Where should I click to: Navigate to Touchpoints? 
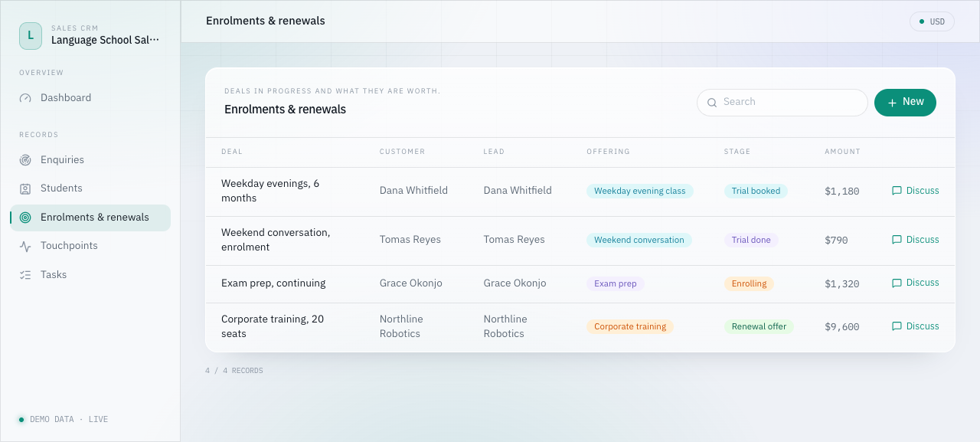(x=90, y=246)
